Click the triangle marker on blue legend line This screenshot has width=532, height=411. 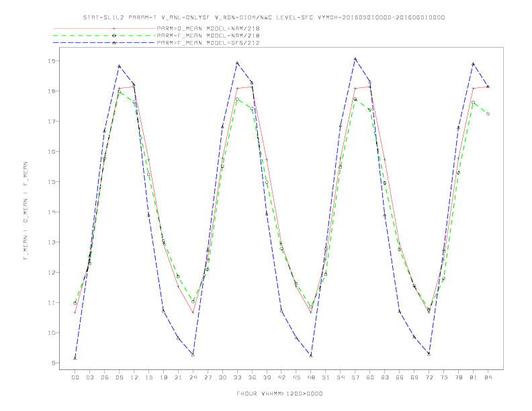click(114, 43)
